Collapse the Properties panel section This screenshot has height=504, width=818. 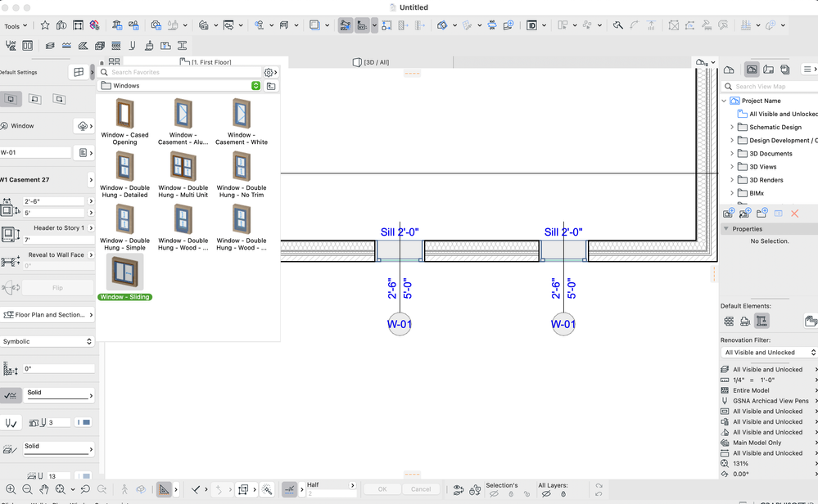[725, 229]
